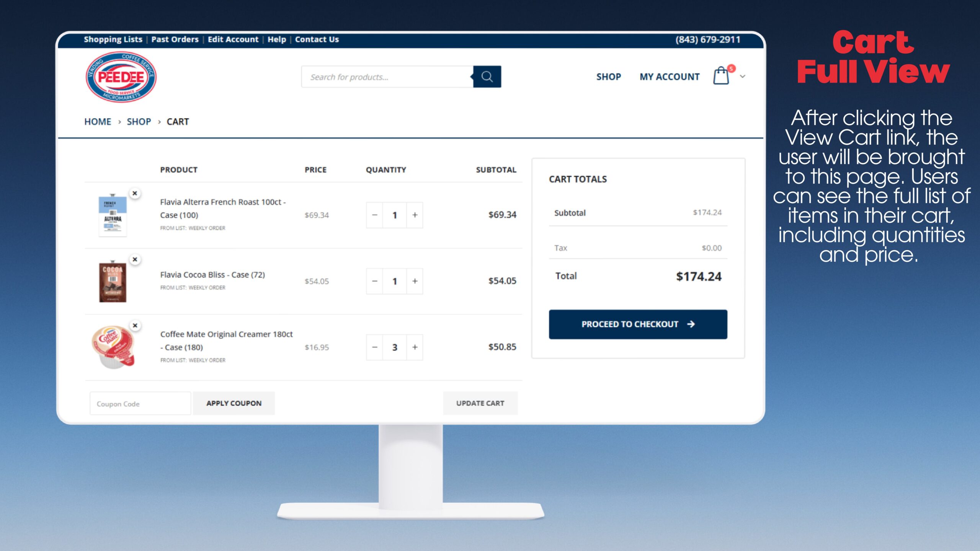Remove Flavia Alterra French Roast from cart
Image resolution: width=980 pixels, height=551 pixels.
point(135,193)
